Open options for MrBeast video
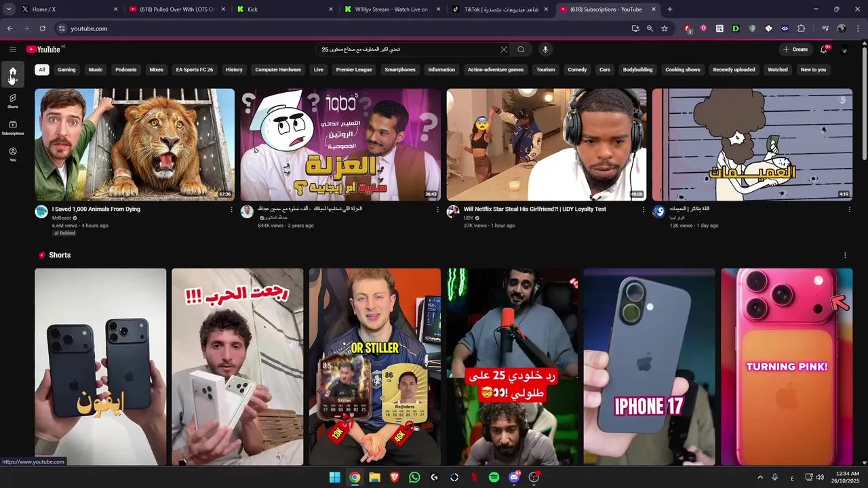The image size is (868, 488). pyautogui.click(x=232, y=209)
